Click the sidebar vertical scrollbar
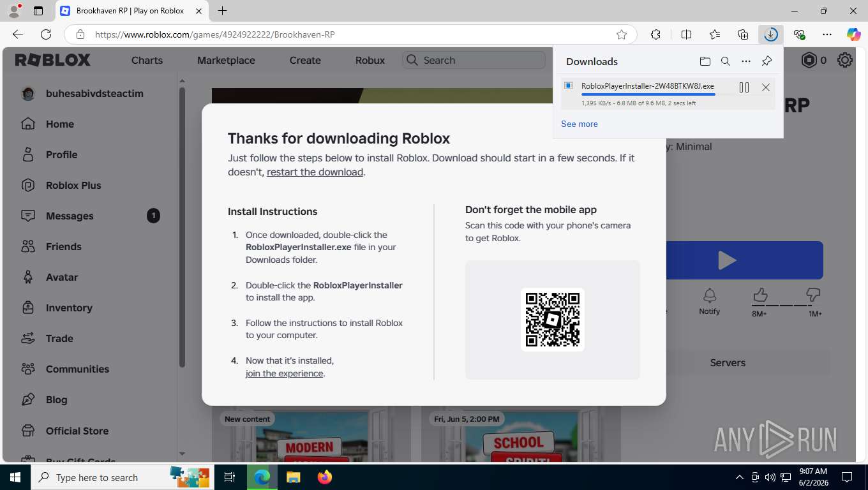This screenshot has width=868, height=490. coord(182,226)
